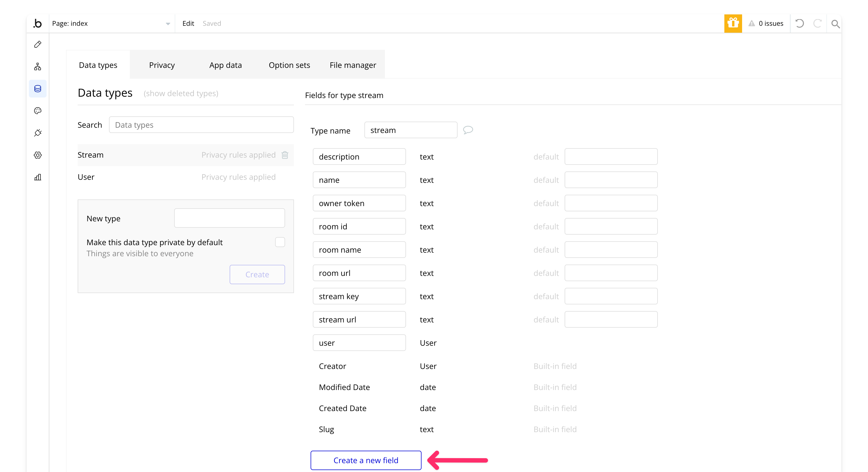Click the comment bubble next to type name
868x472 pixels.
[468, 130]
